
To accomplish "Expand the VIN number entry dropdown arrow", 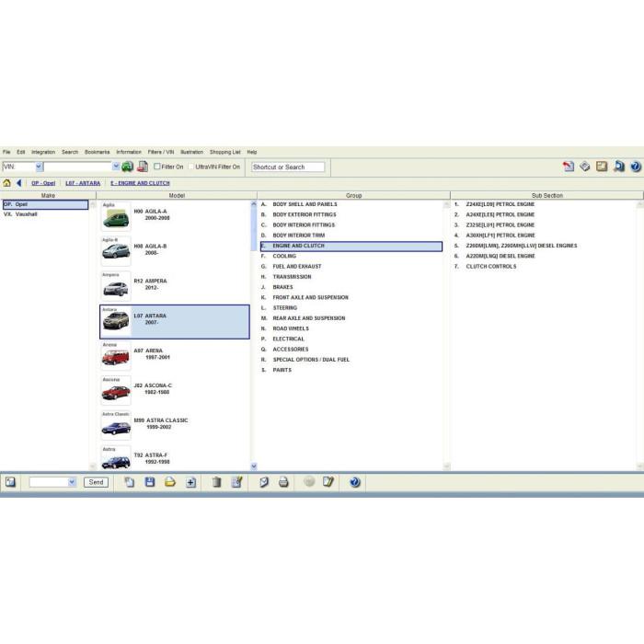I will pos(116,167).
